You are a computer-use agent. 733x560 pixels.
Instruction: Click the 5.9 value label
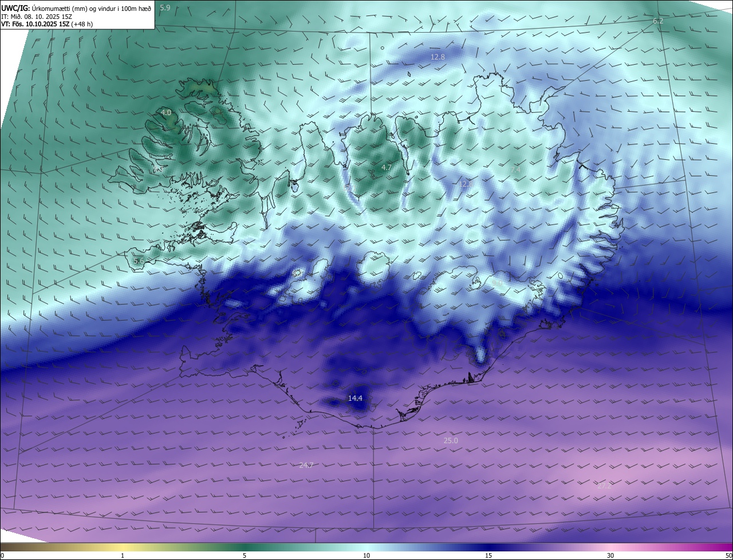click(165, 7)
